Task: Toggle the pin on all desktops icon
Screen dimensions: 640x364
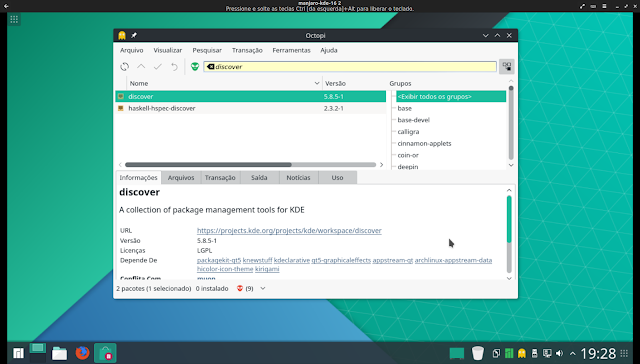Action: tap(134, 36)
